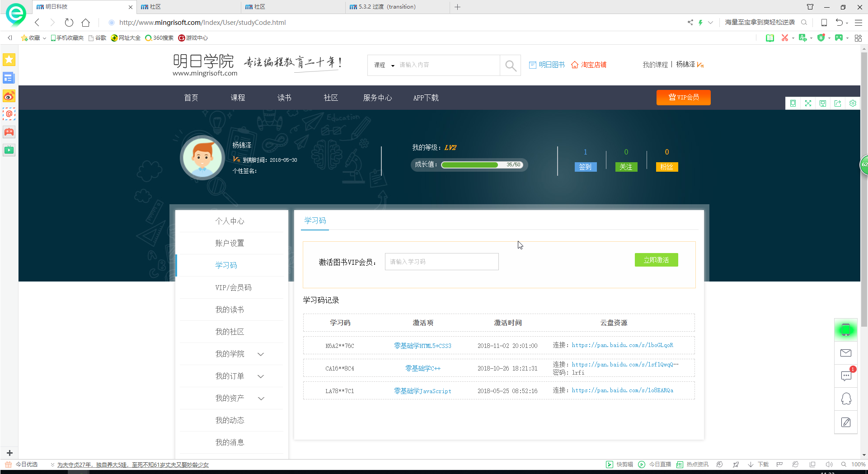Open the 淘宝店铺 link

coord(589,65)
